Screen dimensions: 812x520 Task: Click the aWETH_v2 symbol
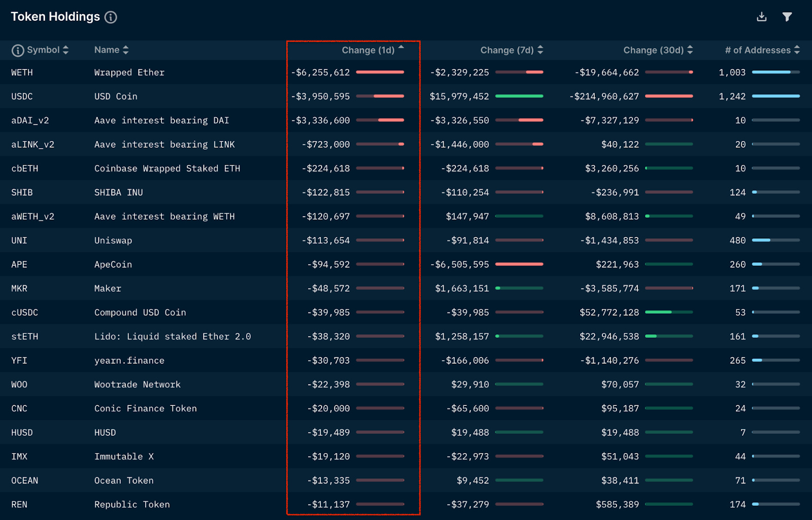(x=32, y=217)
